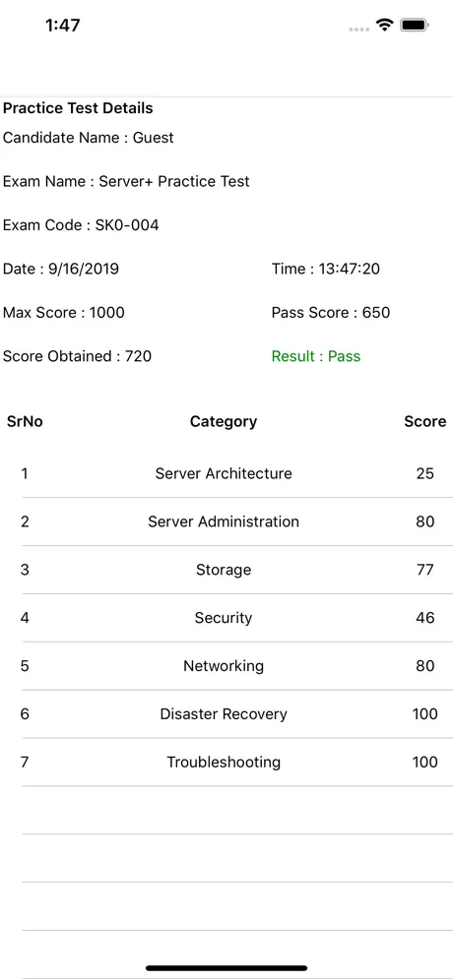Tap the SrNo column header
453x980 pixels.
(25, 422)
